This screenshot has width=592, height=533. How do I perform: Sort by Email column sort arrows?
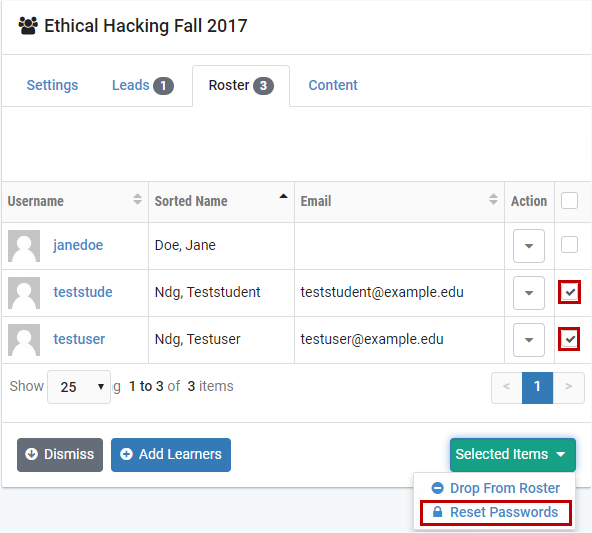(x=493, y=199)
